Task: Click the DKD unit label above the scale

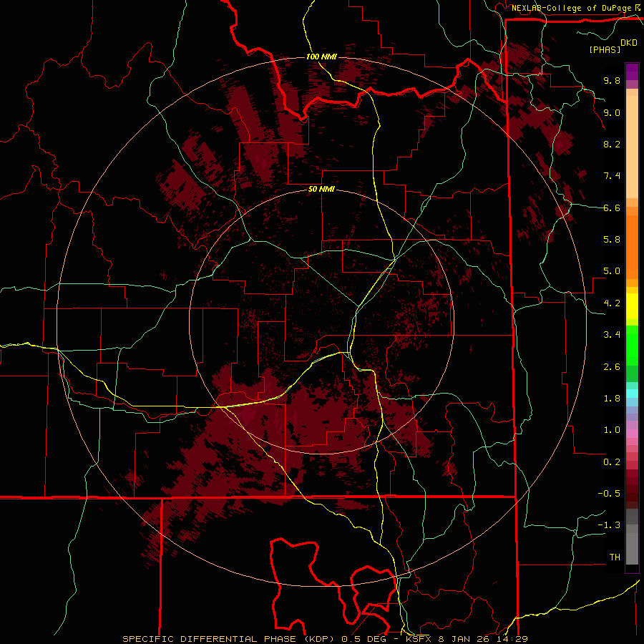Action: (629, 43)
